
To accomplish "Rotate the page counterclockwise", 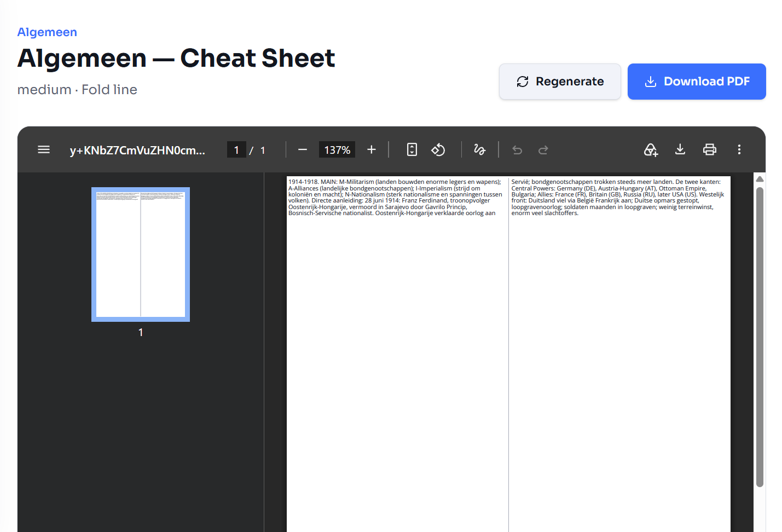I will click(438, 149).
